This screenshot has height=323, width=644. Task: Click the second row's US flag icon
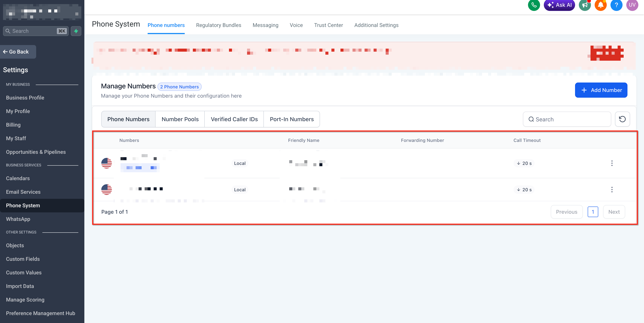tap(107, 190)
